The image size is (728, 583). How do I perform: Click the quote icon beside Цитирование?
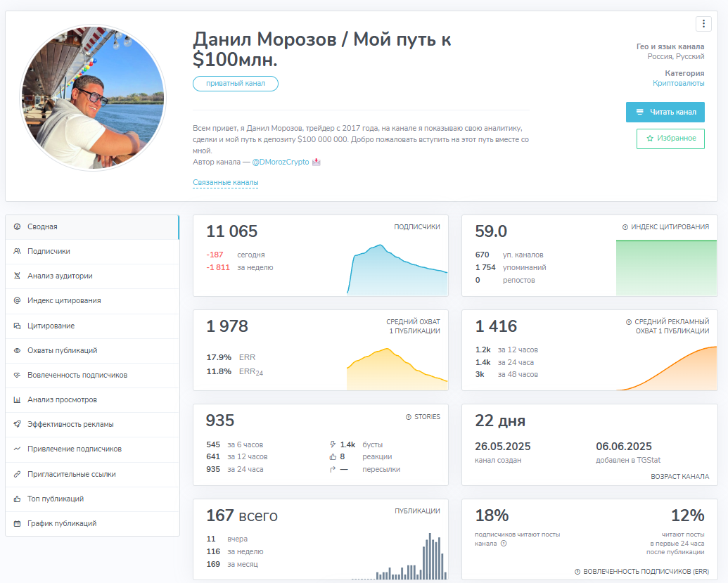tap(17, 326)
